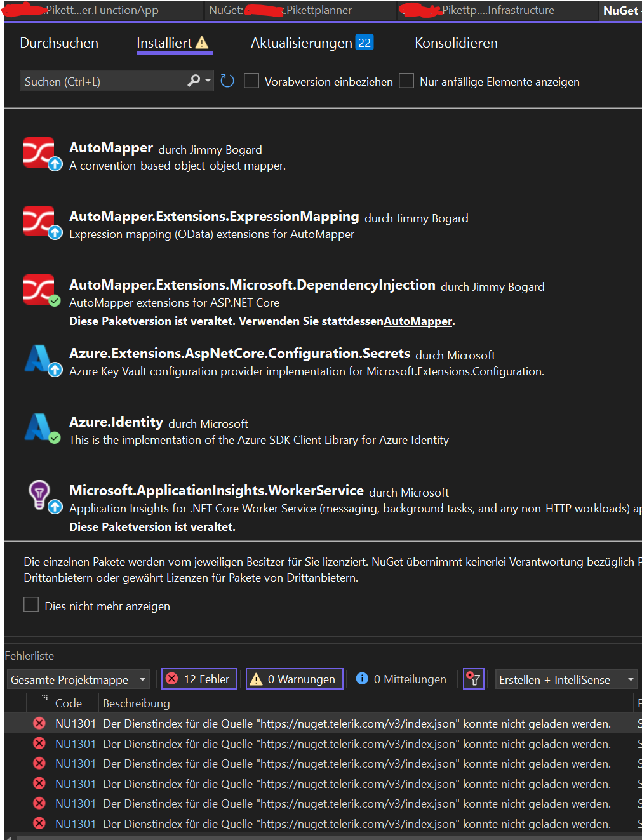Screen dimensions: 642x840
Task: Click the green installed badge on Azure.Identity
Action: 54,438
